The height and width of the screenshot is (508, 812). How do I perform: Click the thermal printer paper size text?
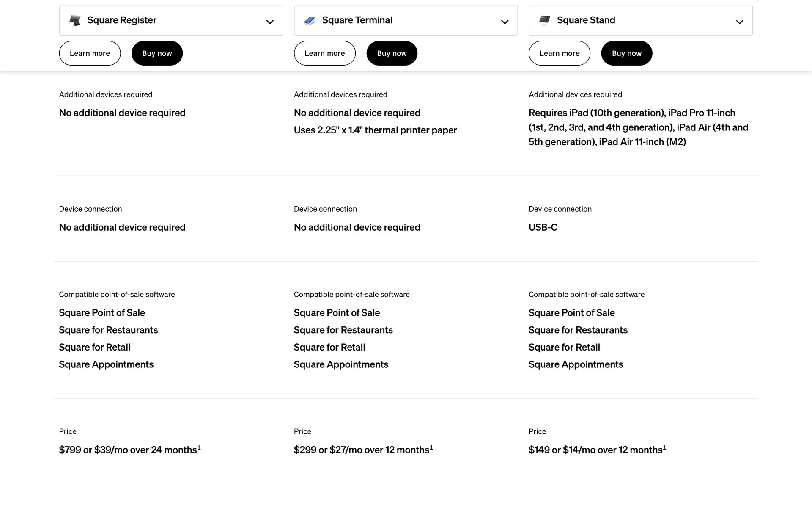click(x=375, y=130)
